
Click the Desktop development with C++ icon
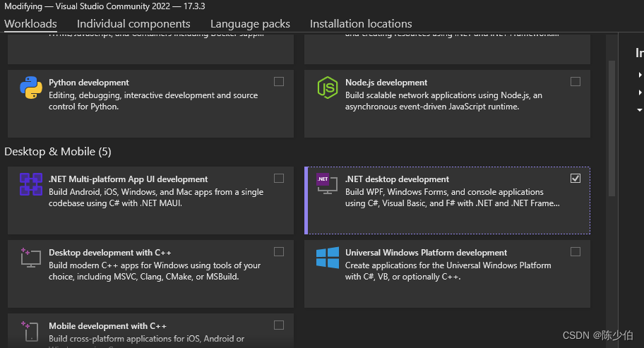pos(31,258)
